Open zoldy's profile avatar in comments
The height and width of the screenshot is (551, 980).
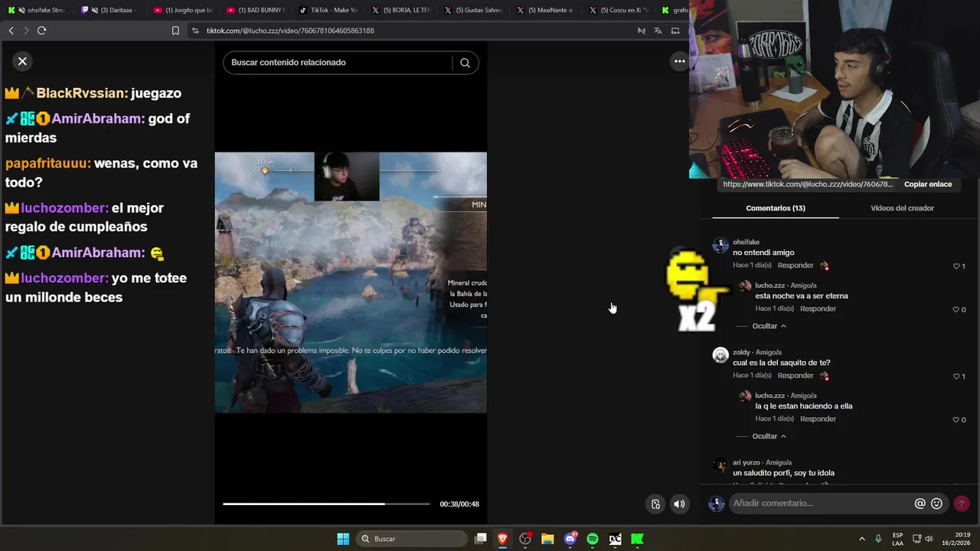click(x=720, y=355)
